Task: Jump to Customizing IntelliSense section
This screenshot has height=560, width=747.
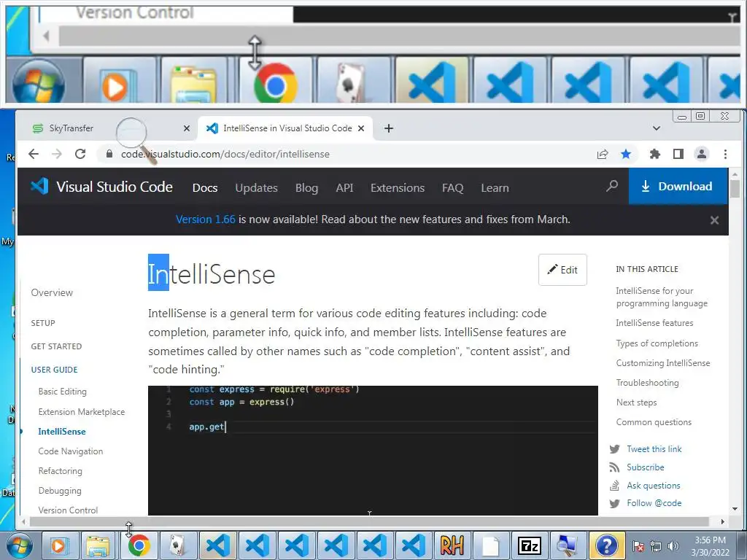Action: (662, 363)
